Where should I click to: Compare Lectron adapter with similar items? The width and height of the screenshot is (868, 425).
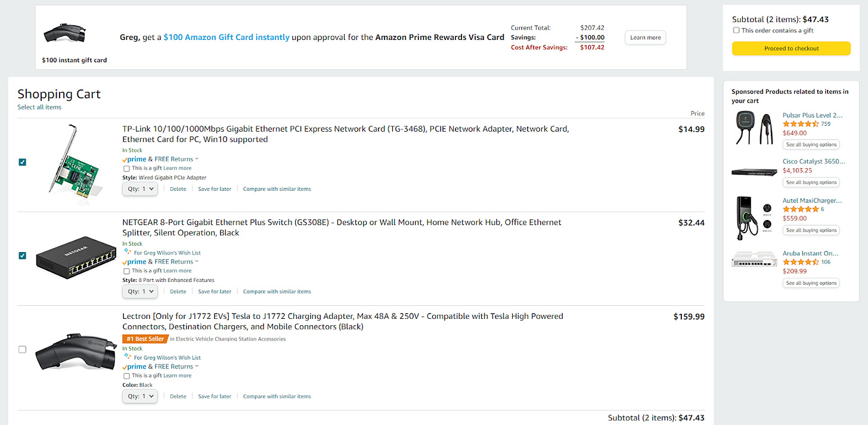277,396
